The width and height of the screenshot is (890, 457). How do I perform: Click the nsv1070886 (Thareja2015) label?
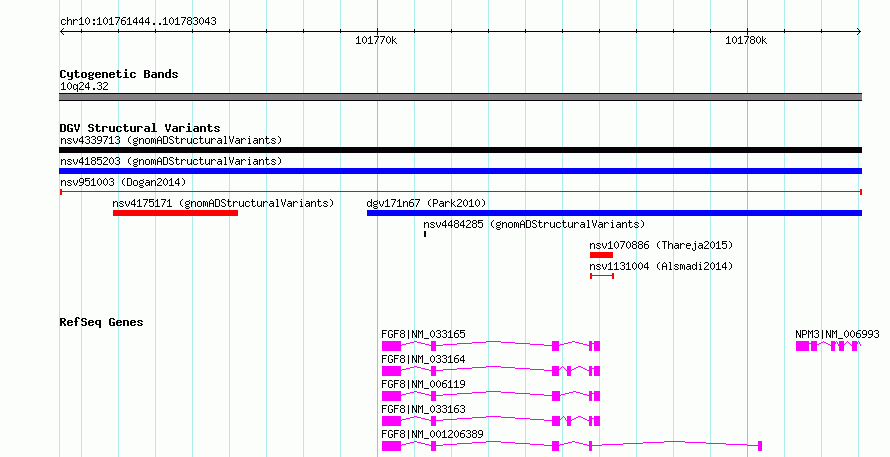coord(661,245)
